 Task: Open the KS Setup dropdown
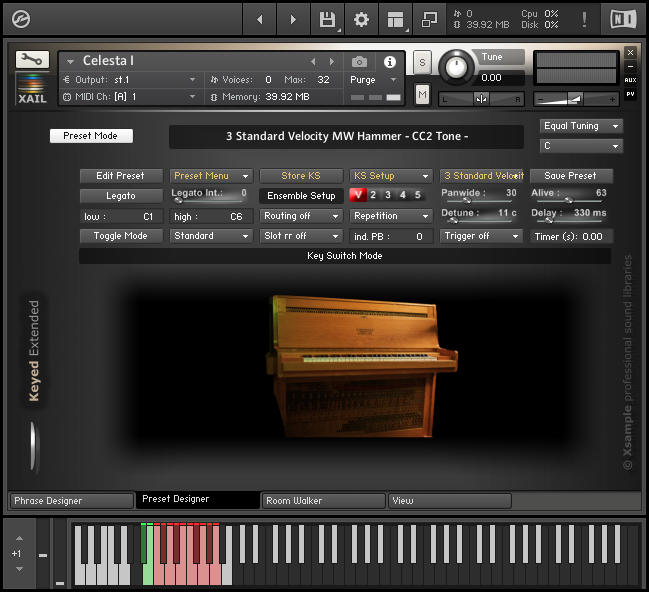click(391, 176)
